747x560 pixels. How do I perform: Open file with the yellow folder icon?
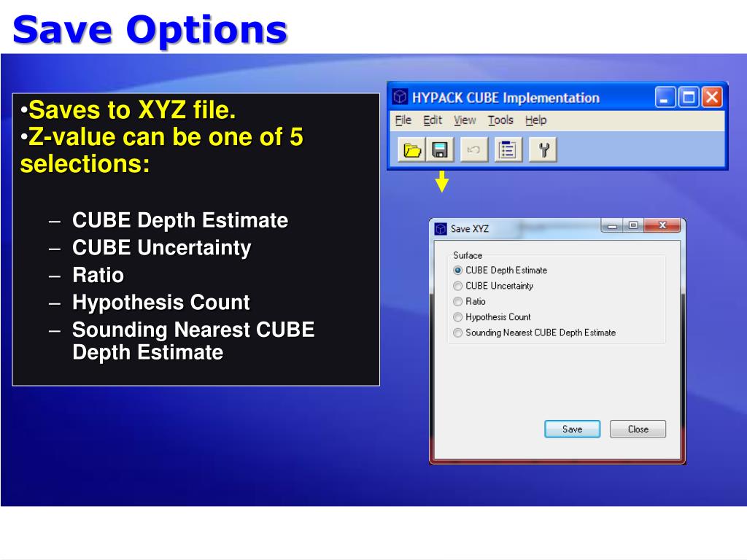[x=411, y=150]
